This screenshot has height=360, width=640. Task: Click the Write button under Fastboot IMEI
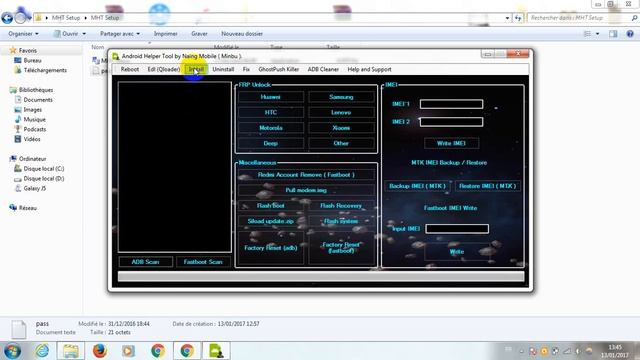[x=457, y=252]
